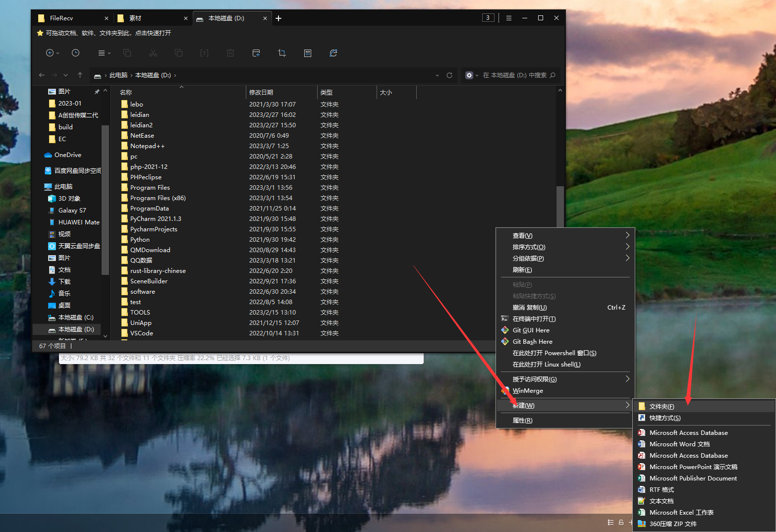This screenshot has width=776, height=532.
Task: Click the new item plus icon in toolbar
Action: (x=50, y=53)
